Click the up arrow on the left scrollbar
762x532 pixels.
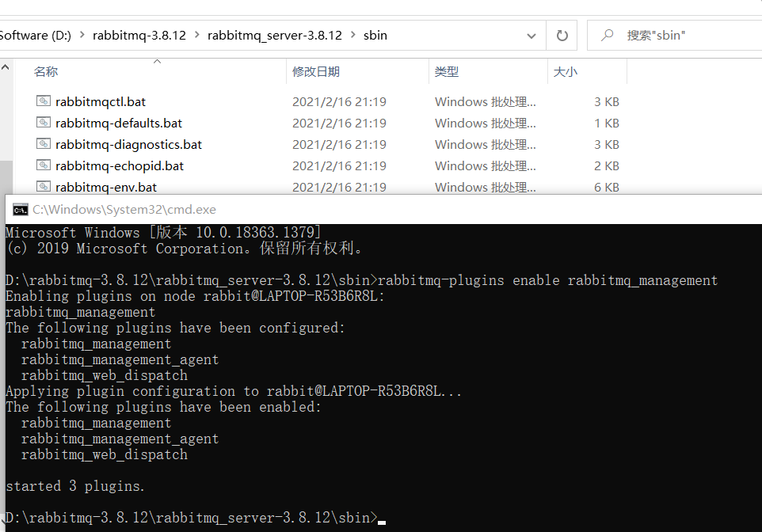tap(6, 66)
